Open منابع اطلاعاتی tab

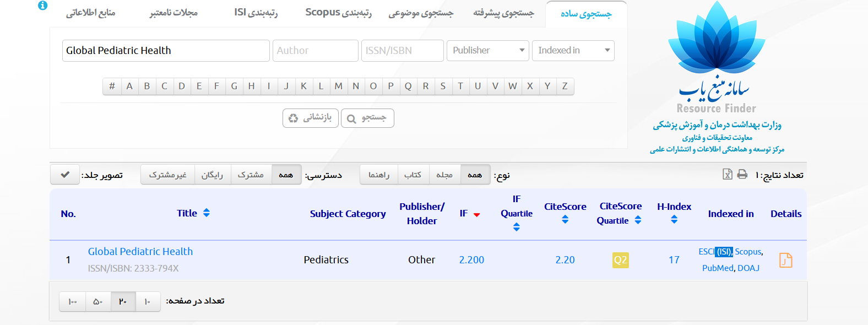90,13
